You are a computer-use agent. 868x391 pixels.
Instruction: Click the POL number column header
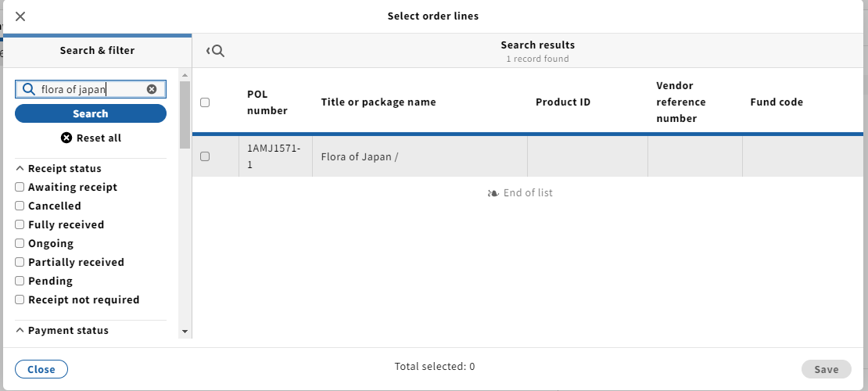click(267, 102)
